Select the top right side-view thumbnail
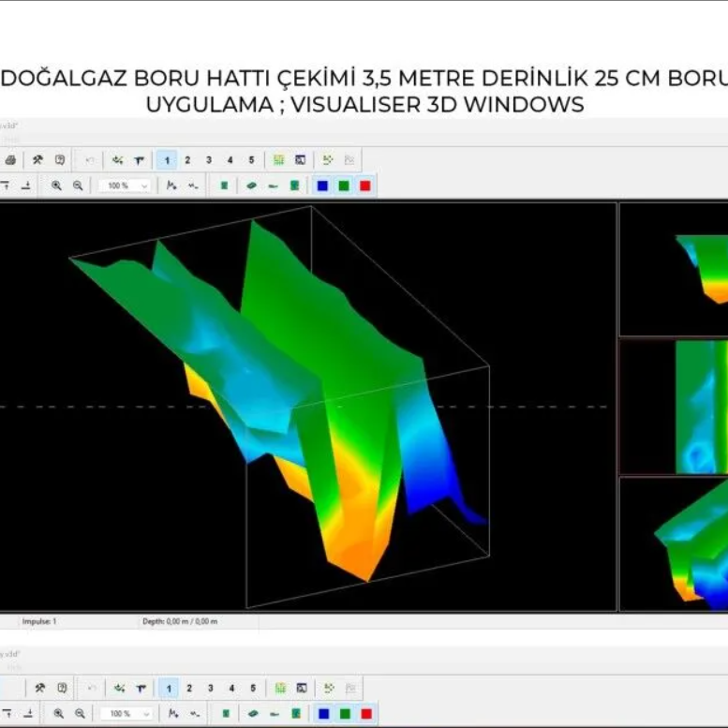This screenshot has height=728, width=728. point(675,269)
